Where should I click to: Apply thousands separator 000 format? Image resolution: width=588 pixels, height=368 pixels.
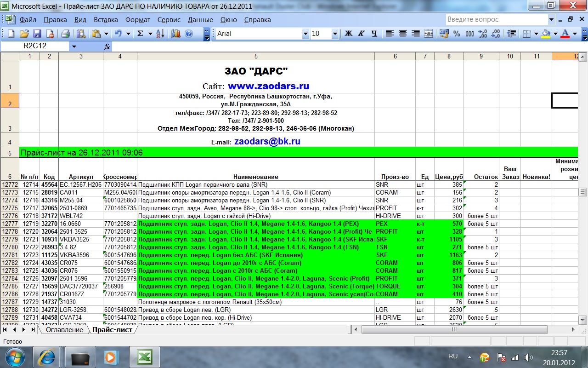point(469,34)
